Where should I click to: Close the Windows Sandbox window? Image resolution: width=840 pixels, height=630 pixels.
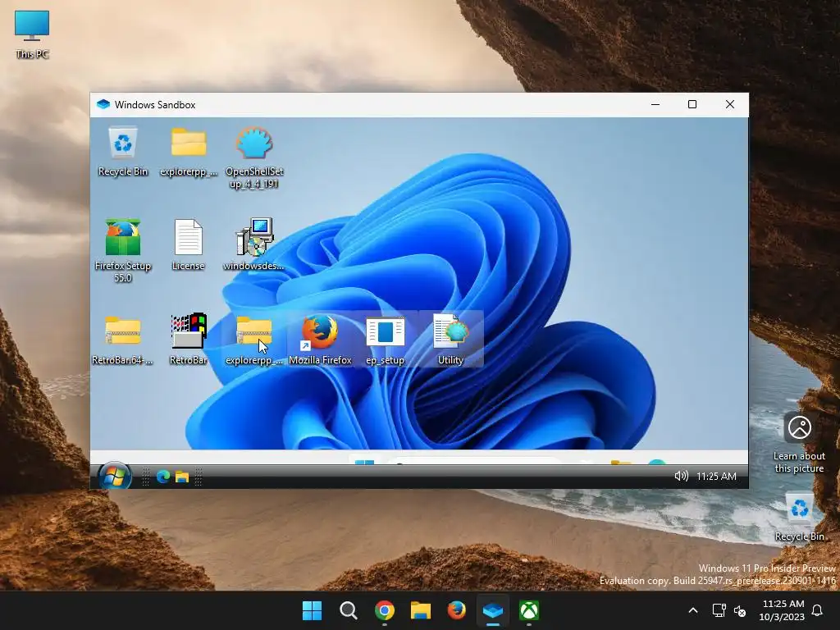(729, 104)
